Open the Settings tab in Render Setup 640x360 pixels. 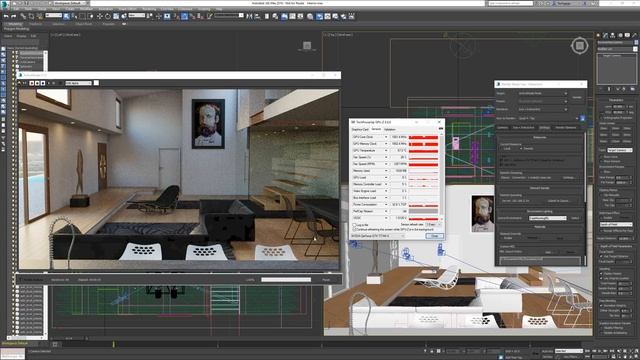point(544,128)
